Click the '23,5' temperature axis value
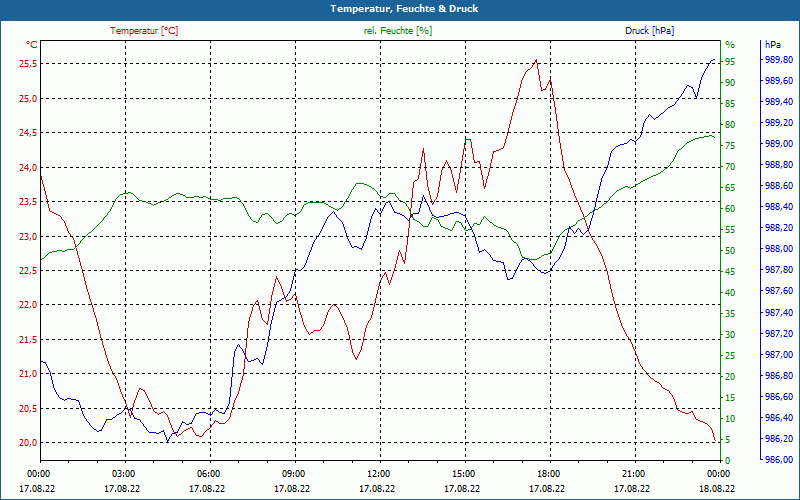Screen dimensions: 800x500 pyautogui.click(x=28, y=202)
